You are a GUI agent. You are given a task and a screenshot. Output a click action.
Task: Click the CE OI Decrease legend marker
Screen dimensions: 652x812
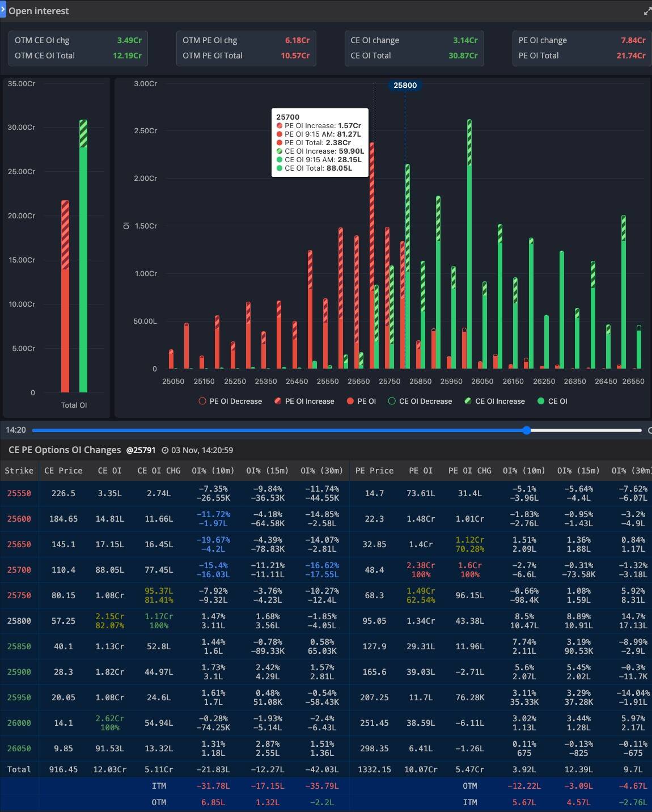pos(392,401)
